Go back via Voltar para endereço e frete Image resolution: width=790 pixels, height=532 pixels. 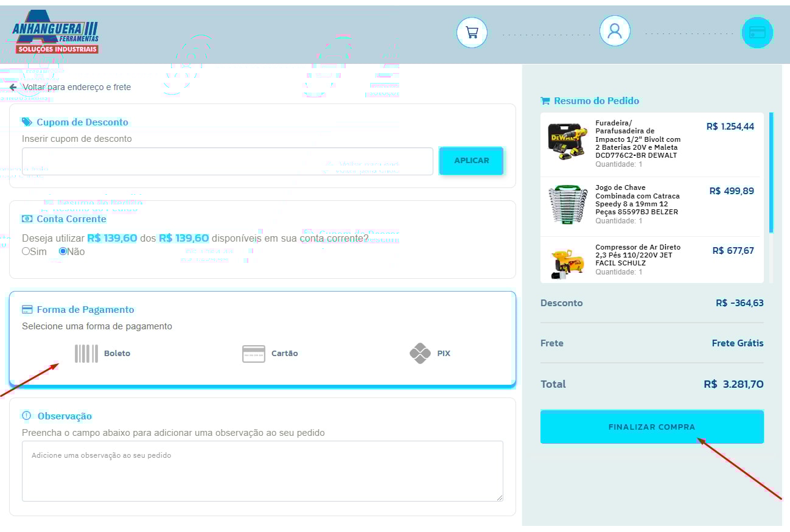point(77,87)
